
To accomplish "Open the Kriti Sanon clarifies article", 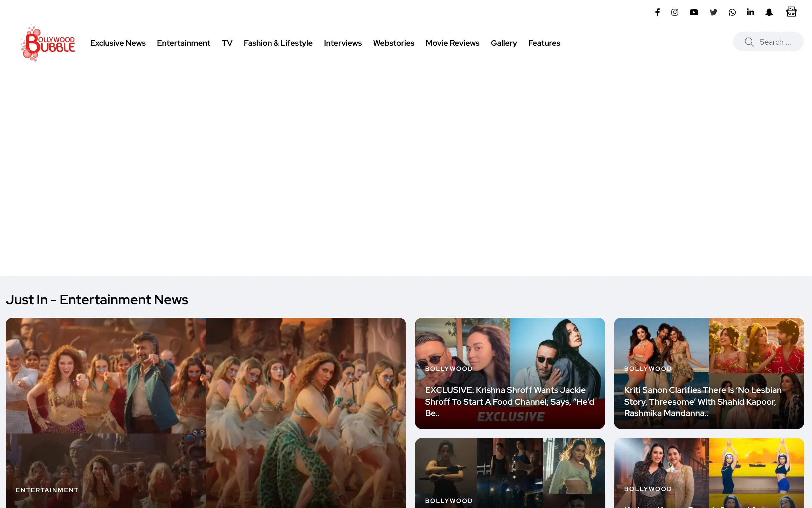I will [703, 402].
